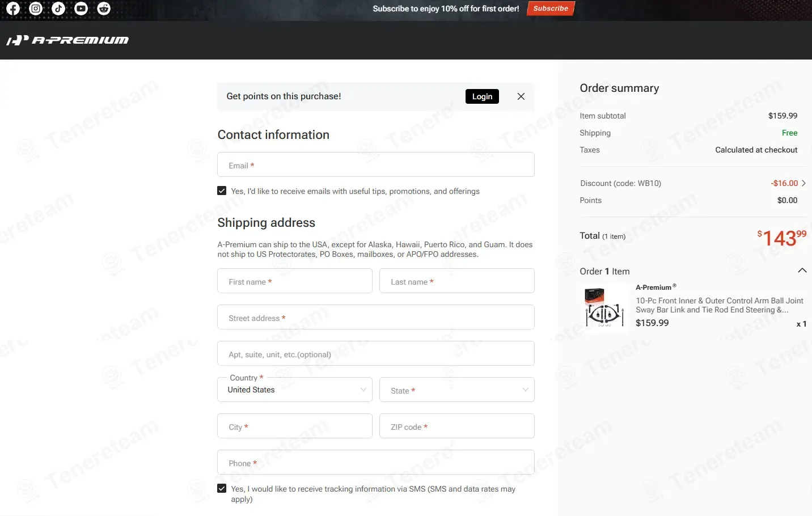Click the Apt, suite, unit optional field

coord(376,353)
